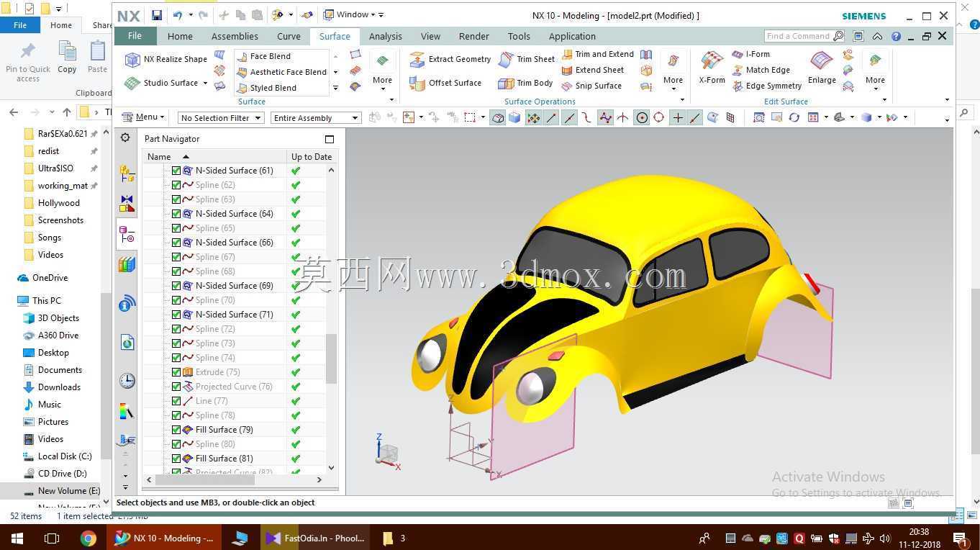Screen dimensions: 980x550
Task: Choose Aesthetic Face Blend
Action: click(x=281, y=72)
